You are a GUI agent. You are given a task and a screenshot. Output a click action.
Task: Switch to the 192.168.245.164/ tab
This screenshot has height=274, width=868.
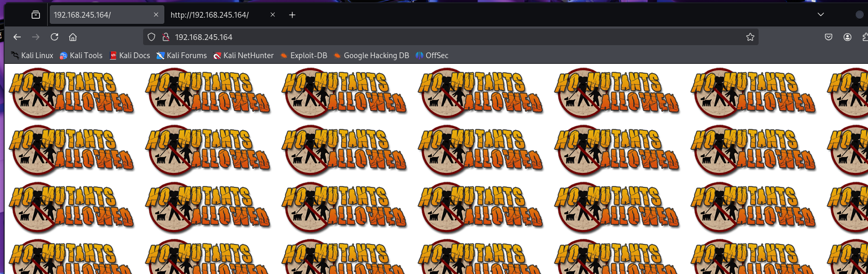coord(106,15)
